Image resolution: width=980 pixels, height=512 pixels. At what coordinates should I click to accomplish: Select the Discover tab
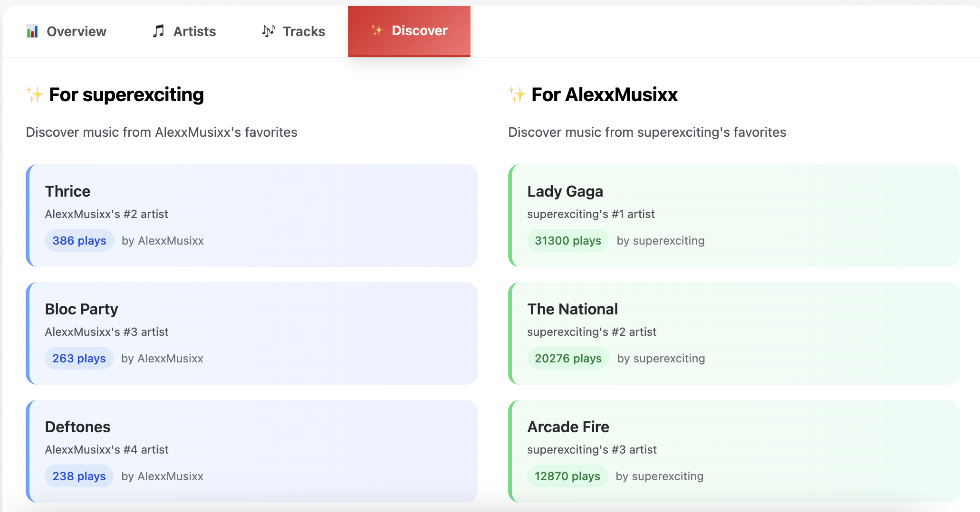pos(409,31)
